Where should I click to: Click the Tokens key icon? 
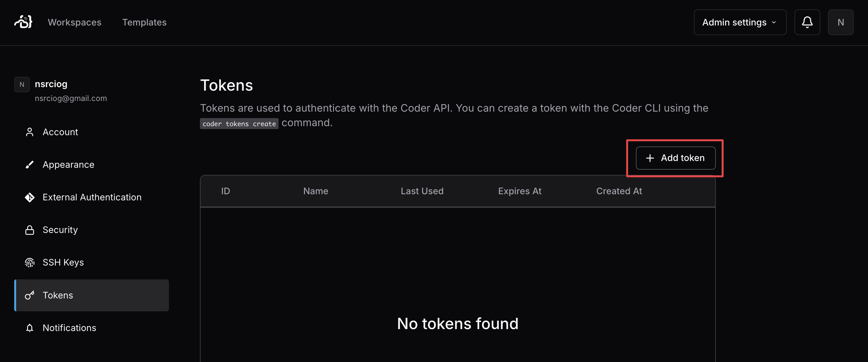click(30, 295)
